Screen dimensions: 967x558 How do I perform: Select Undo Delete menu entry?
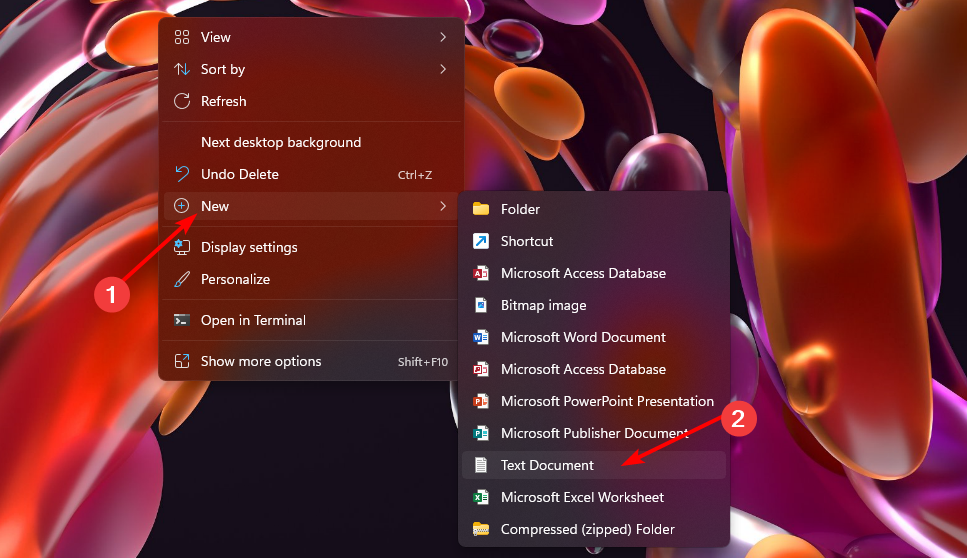pyautogui.click(x=312, y=174)
